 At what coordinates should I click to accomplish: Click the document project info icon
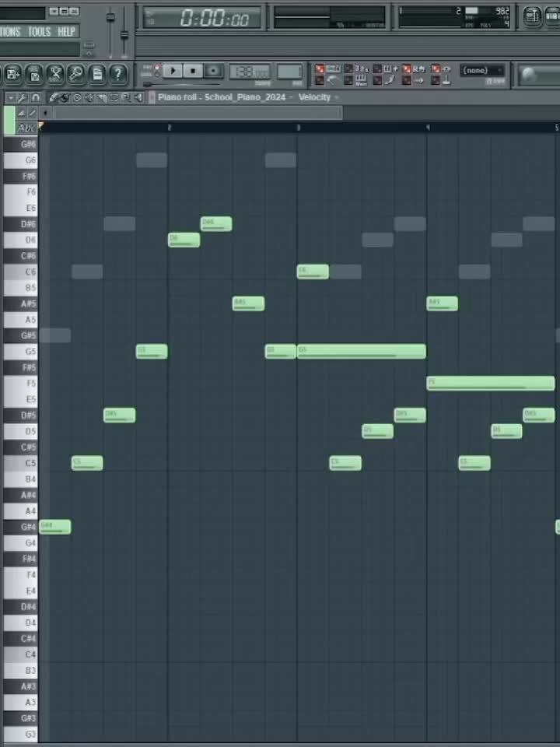click(96, 75)
